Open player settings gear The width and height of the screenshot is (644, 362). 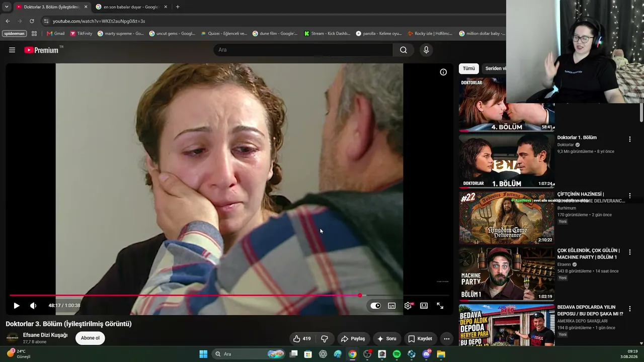[408, 305]
